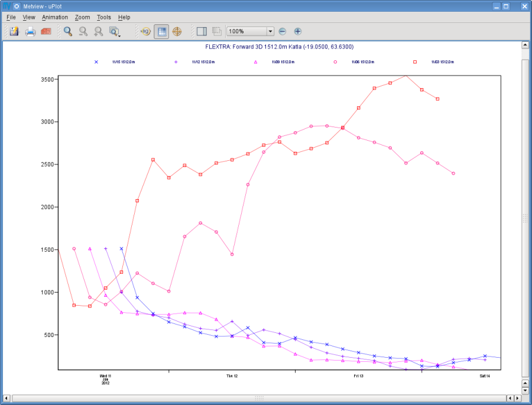Click the cursor data crosshair icon
This screenshot has width=532, height=405.
pos(177,31)
